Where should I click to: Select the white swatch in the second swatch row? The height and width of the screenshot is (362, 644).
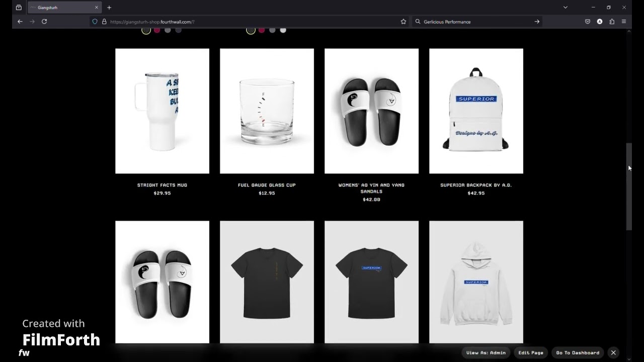283,30
